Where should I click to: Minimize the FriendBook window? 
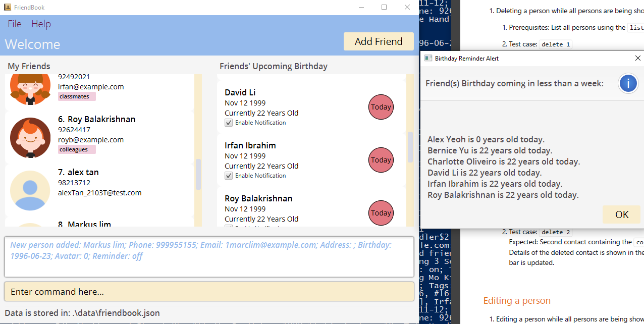pos(361,7)
